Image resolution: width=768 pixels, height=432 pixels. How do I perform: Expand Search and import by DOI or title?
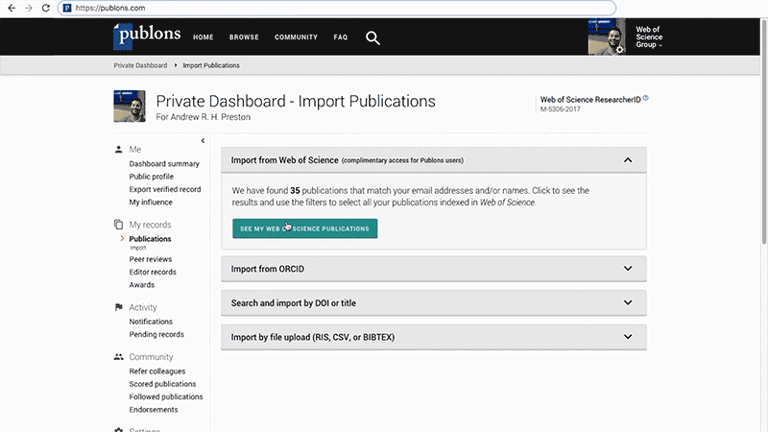(628, 303)
